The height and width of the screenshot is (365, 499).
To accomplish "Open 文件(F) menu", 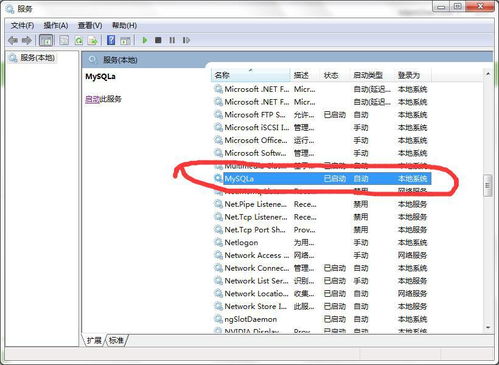I will coord(22,25).
